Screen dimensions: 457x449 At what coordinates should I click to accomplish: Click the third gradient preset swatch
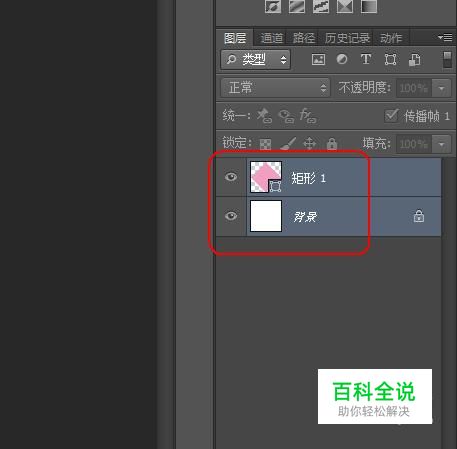[x=321, y=6]
